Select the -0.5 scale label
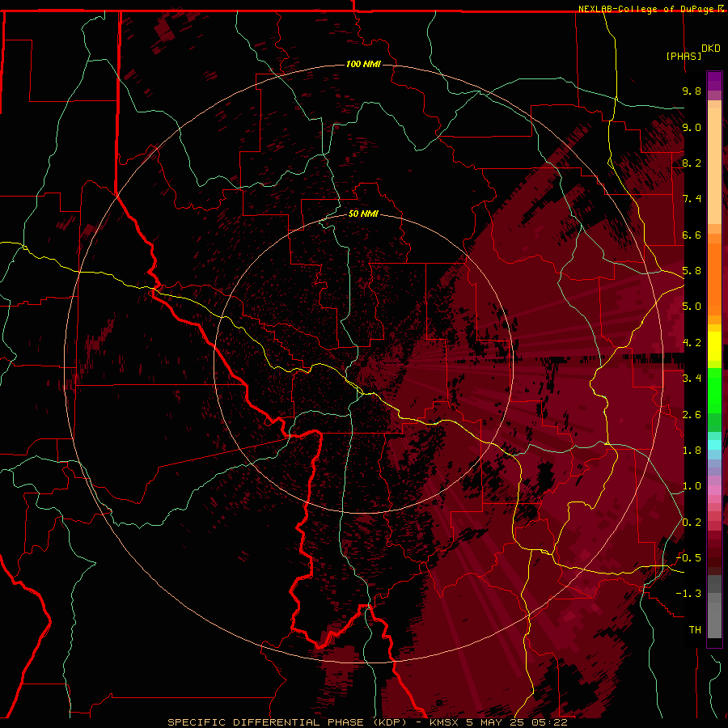This screenshot has height=728, width=728. click(688, 558)
